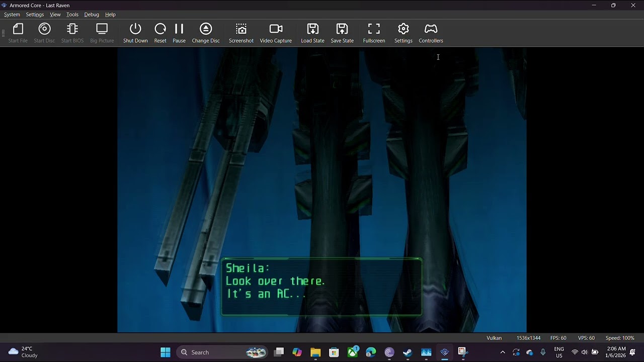Click the volume speaker tray icon

coord(584,352)
